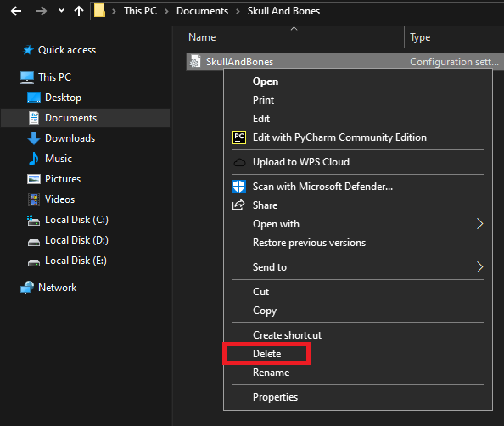504x426 pixels.
Task: Open Documents in navigation pane
Action: [x=70, y=118]
